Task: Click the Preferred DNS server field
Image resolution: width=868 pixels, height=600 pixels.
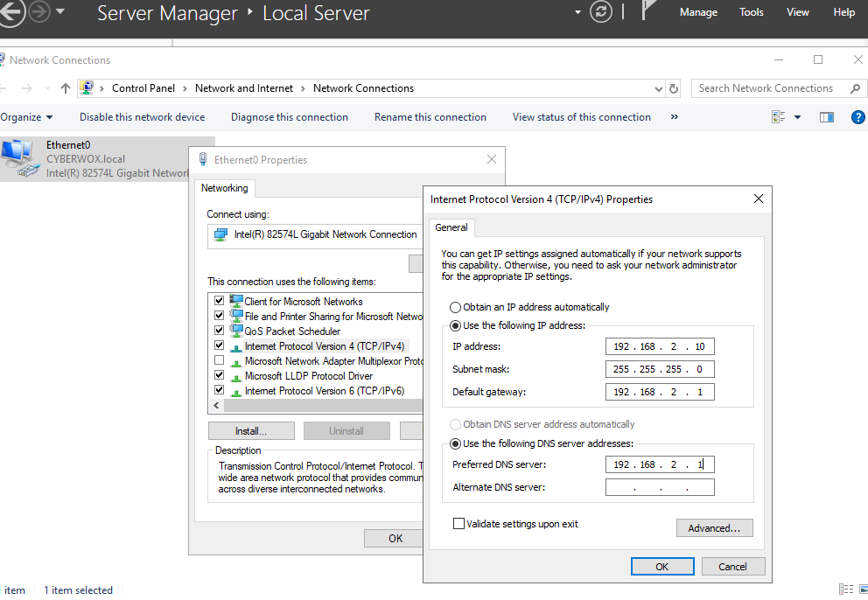Action: pos(660,464)
